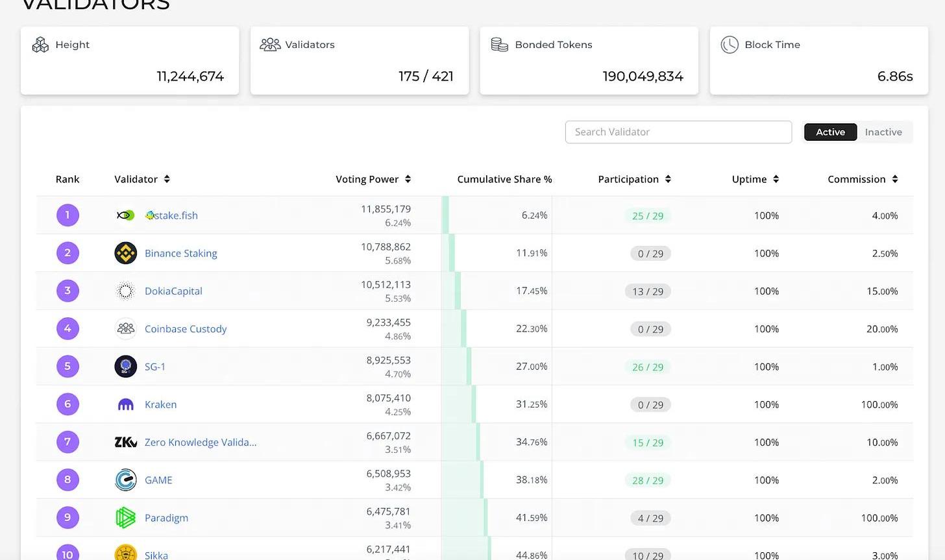This screenshot has width=945, height=560.
Task: Click the height value 11,244,674
Action: (x=190, y=77)
